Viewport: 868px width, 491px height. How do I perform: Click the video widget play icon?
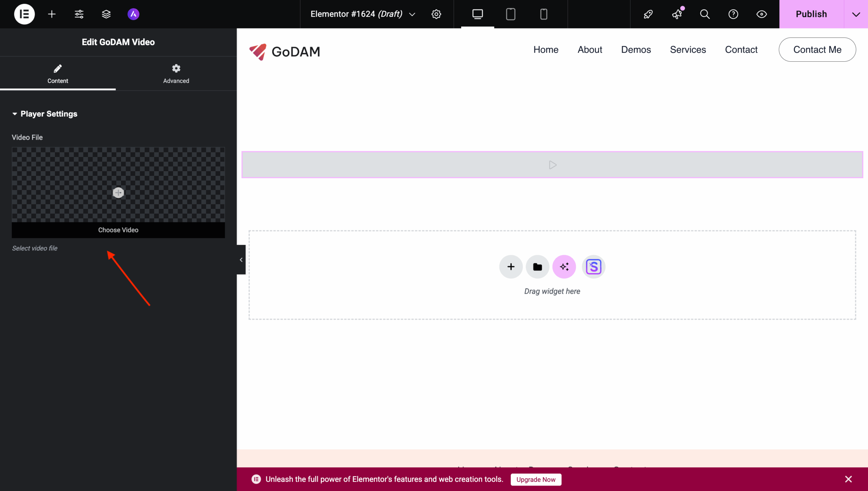(553, 165)
